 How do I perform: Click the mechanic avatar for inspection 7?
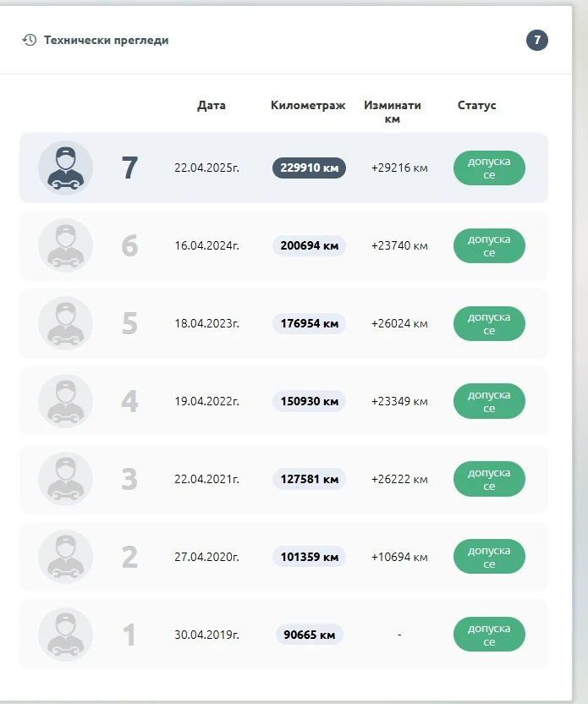click(65, 168)
